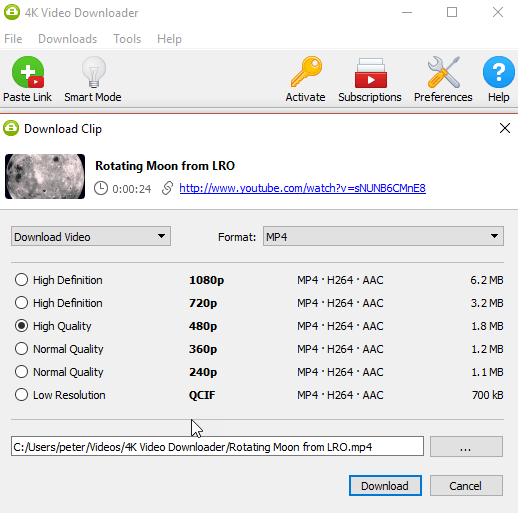Open the YouTube video URL link
The width and height of the screenshot is (518, 513).
[302, 188]
